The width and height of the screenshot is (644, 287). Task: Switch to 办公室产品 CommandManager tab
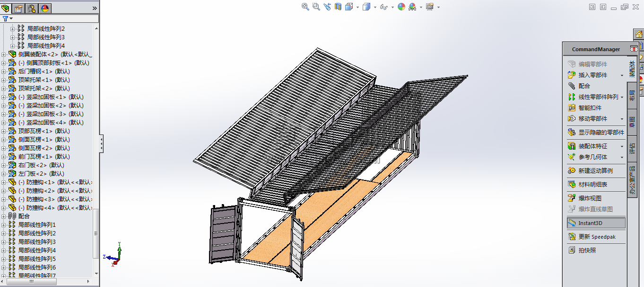click(x=632, y=180)
